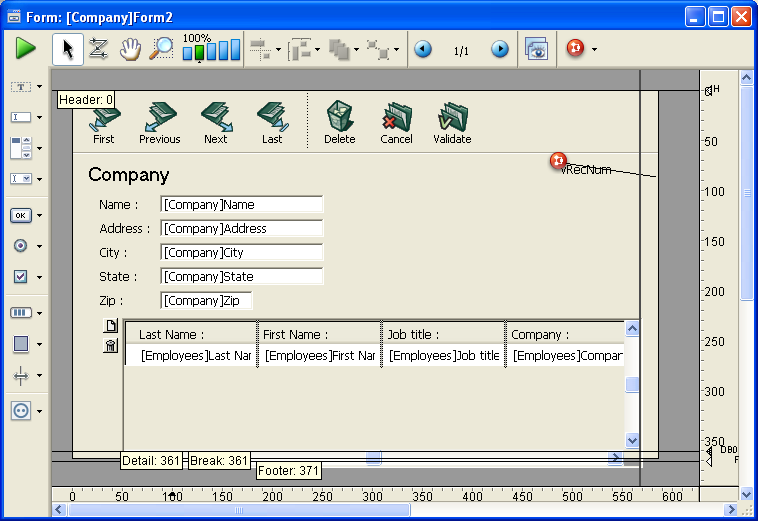Run the form with the green play button
The height and width of the screenshot is (521, 758).
(x=25, y=48)
